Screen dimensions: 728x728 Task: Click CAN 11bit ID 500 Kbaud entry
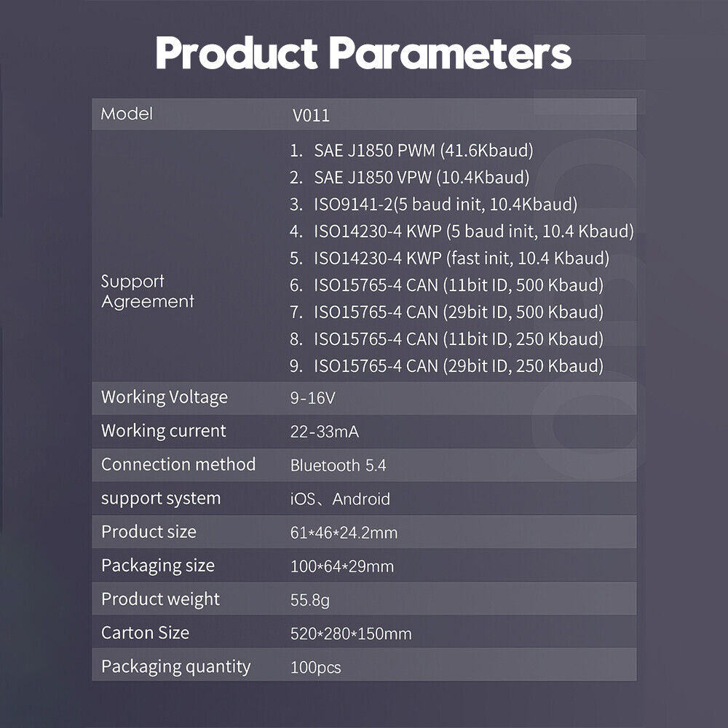point(447,285)
